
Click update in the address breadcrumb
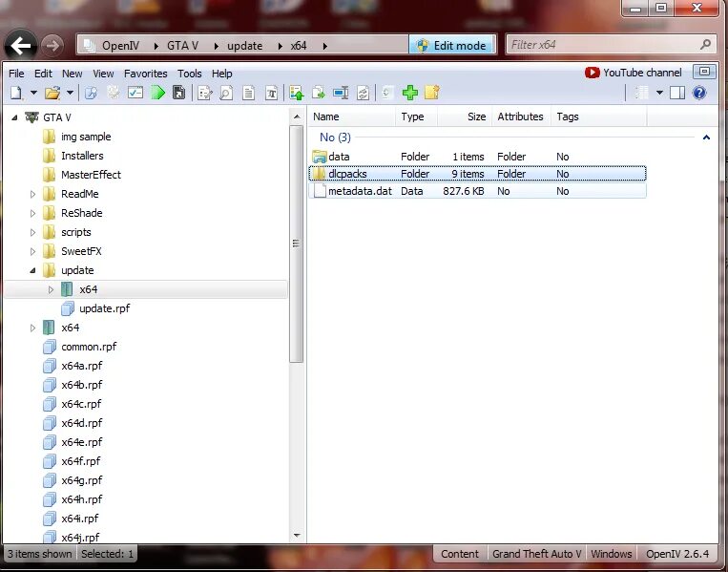[244, 46]
